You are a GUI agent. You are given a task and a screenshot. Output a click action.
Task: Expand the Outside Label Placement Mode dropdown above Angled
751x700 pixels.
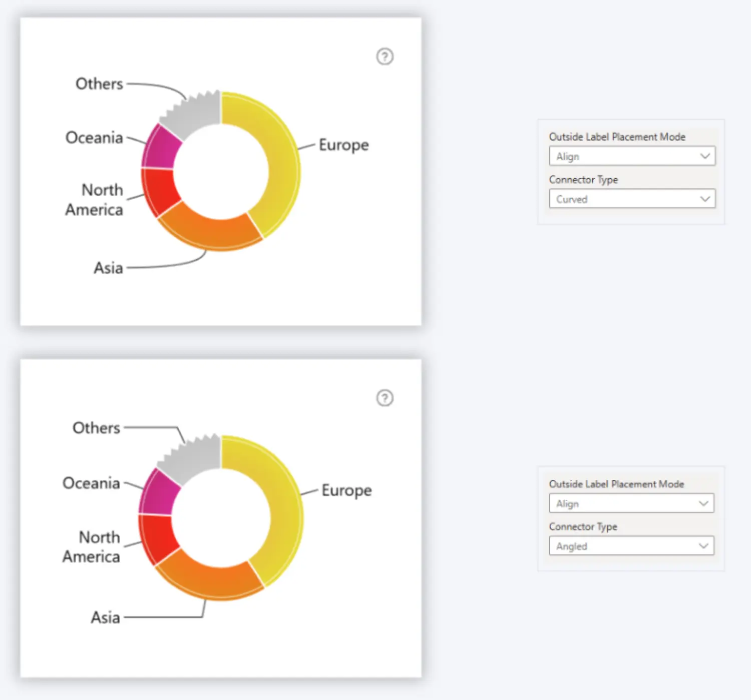point(631,503)
